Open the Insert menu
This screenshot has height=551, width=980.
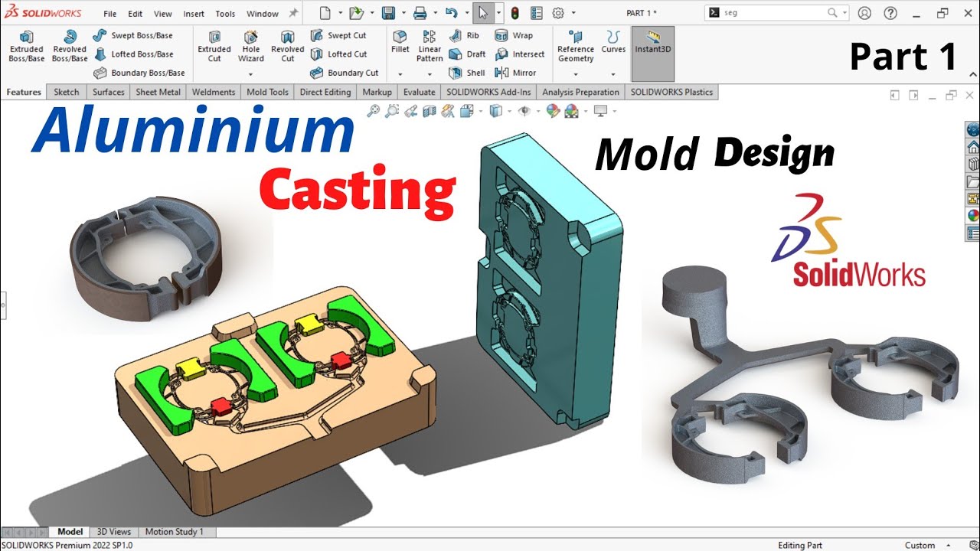tap(194, 14)
